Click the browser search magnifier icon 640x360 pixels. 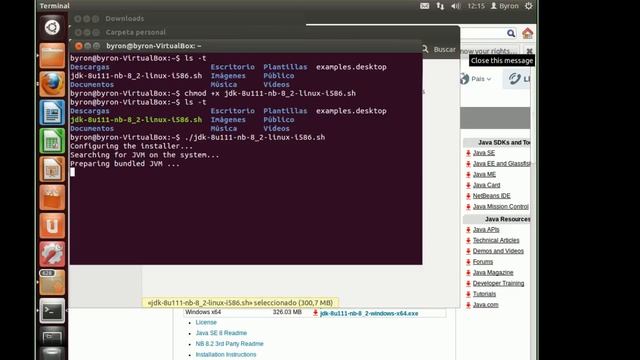(x=511, y=33)
